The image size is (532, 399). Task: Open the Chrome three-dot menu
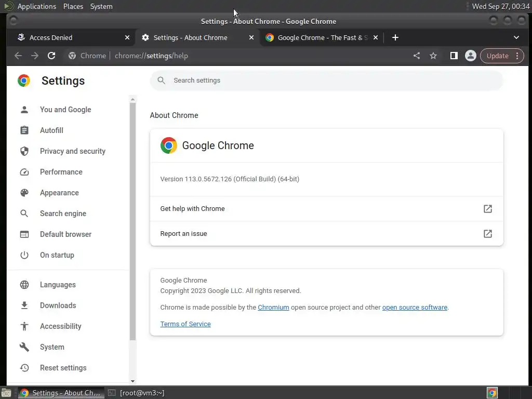(x=517, y=56)
